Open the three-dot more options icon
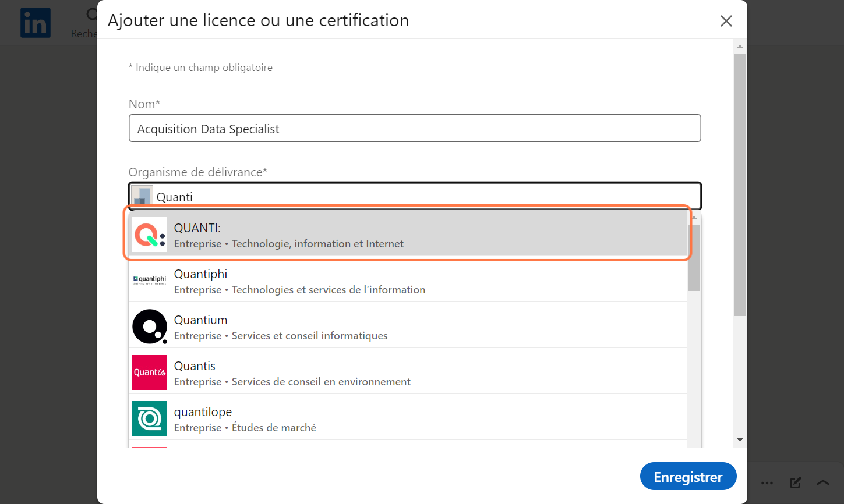Viewport: 844px width, 504px height. (767, 483)
